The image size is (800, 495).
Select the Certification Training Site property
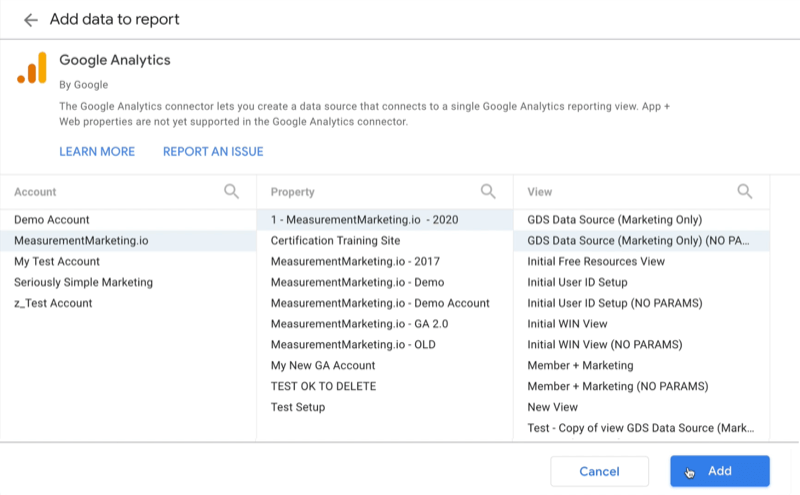click(x=385, y=240)
